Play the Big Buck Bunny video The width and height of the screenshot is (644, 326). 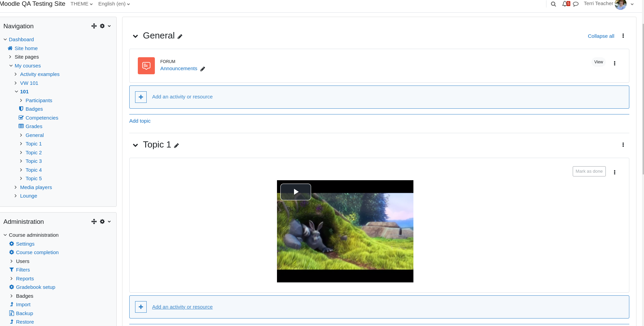(296, 192)
